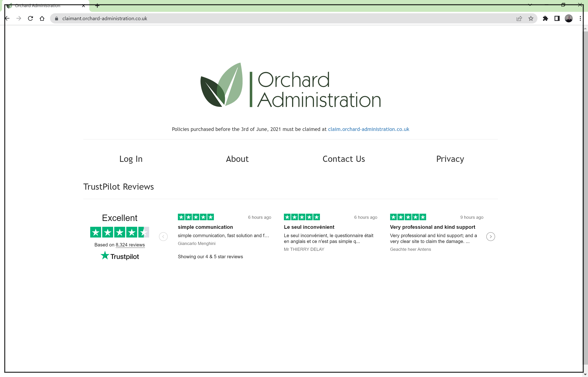588x377 pixels.
Task: Open the user profile avatar
Action: (x=569, y=18)
